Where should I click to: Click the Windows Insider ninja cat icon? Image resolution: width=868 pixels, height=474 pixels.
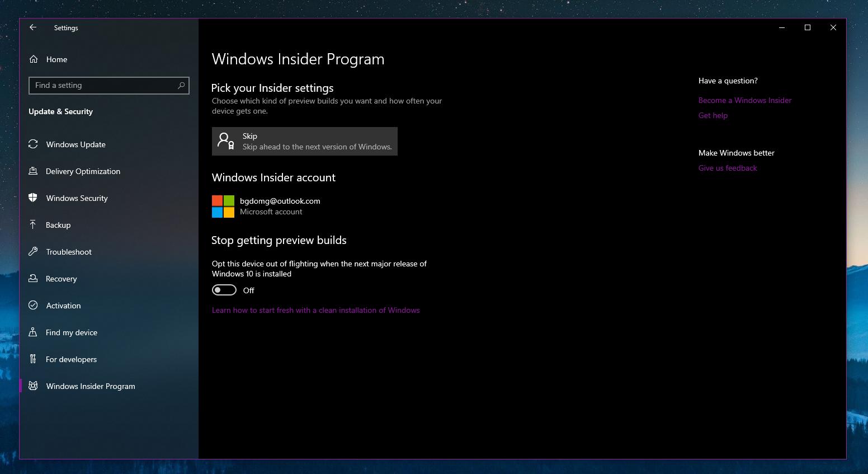tap(34, 386)
